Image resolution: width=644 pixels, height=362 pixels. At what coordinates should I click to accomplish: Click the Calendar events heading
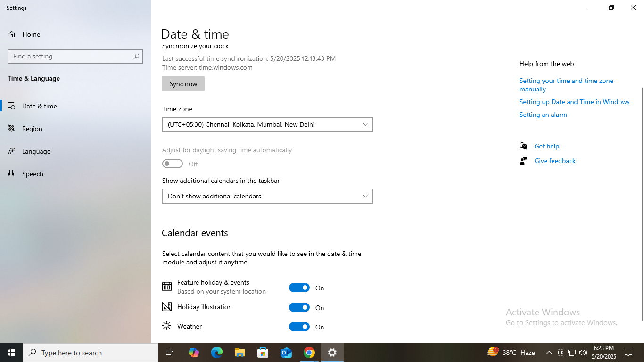pyautogui.click(x=195, y=233)
